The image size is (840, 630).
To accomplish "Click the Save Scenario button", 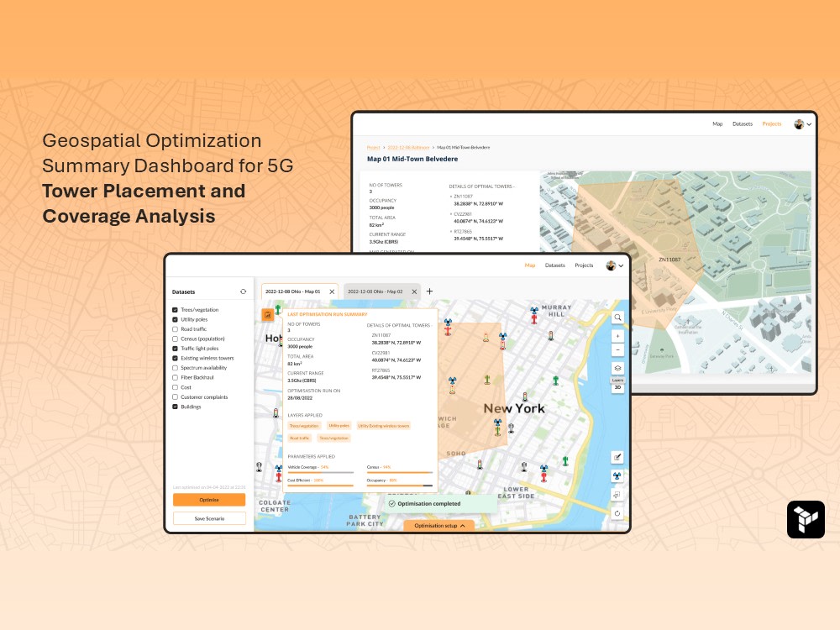I will coord(209,518).
